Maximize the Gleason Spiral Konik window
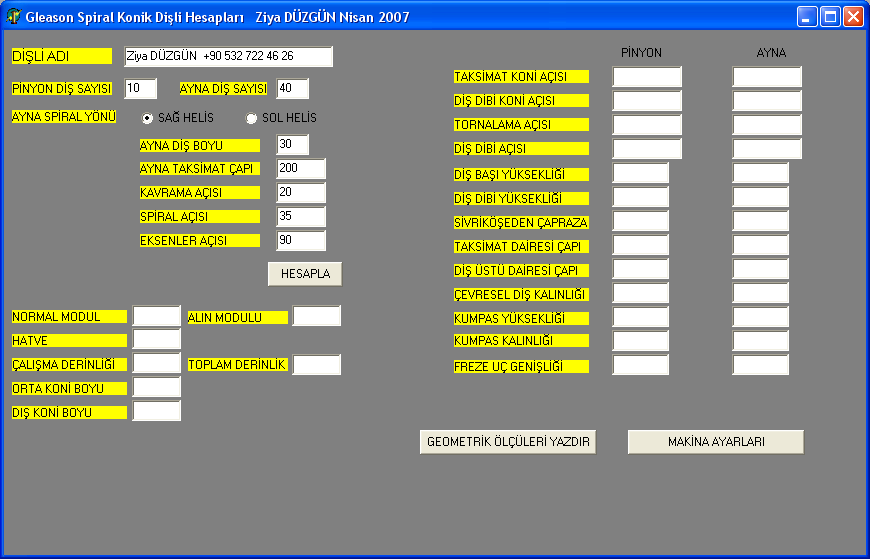This screenshot has height=559, width=870. [830, 17]
